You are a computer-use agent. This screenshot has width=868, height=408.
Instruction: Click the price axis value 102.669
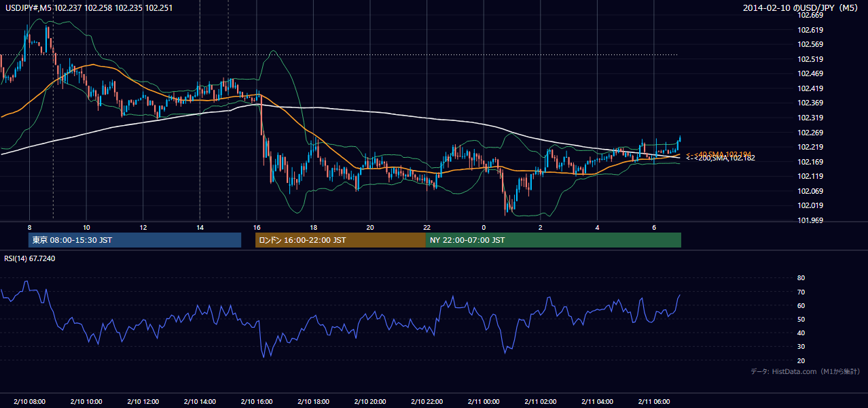810,15
